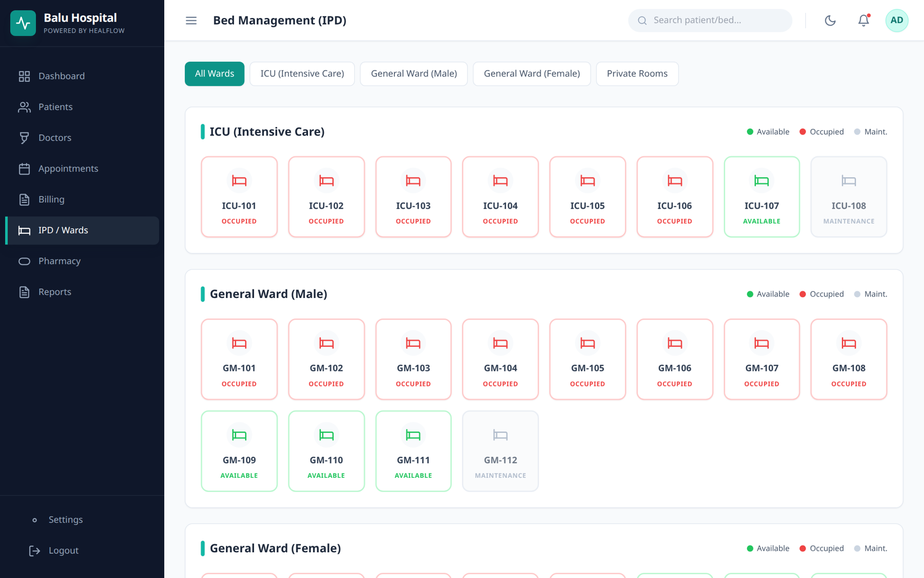Open occupied bed GM-103
This screenshot has height=578, width=924.
tap(413, 359)
